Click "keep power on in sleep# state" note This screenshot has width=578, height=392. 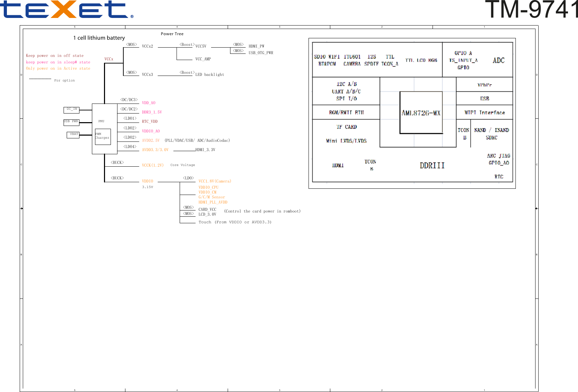tap(58, 62)
